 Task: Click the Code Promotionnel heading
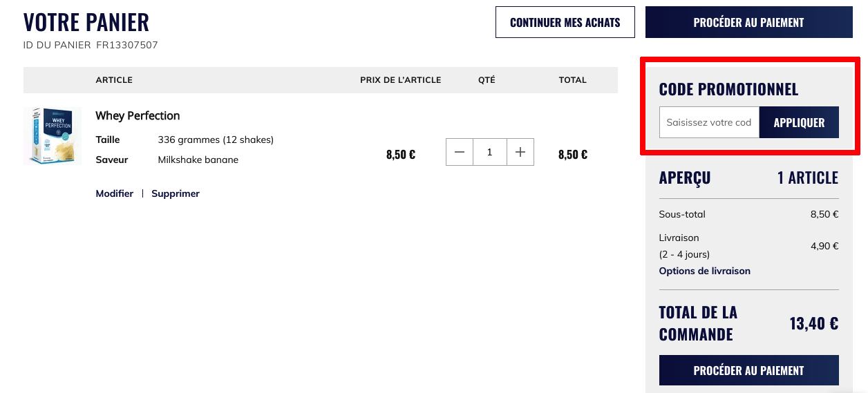[x=728, y=89]
